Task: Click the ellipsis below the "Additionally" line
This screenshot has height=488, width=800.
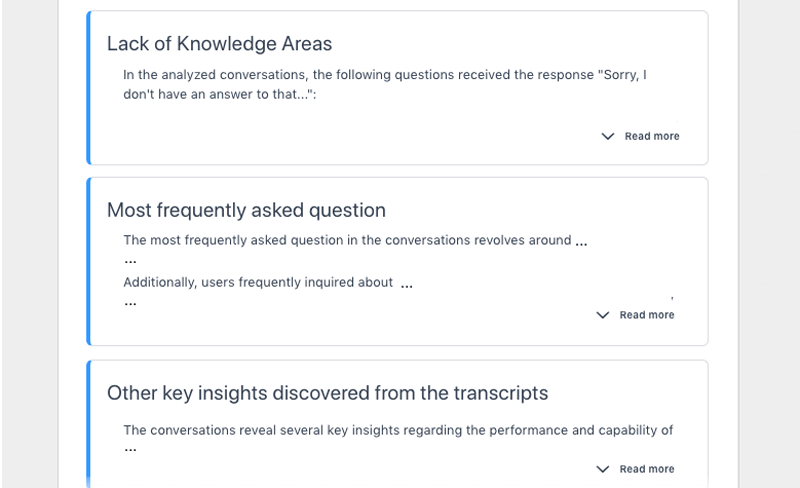Action: tap(130, 302)
